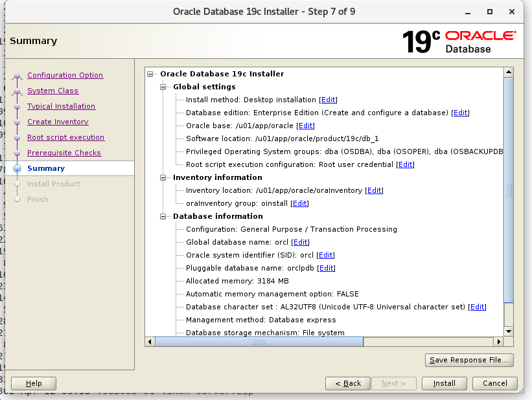
Task: Click horizontal scrollbar right arrow
Action: point(498,342)
